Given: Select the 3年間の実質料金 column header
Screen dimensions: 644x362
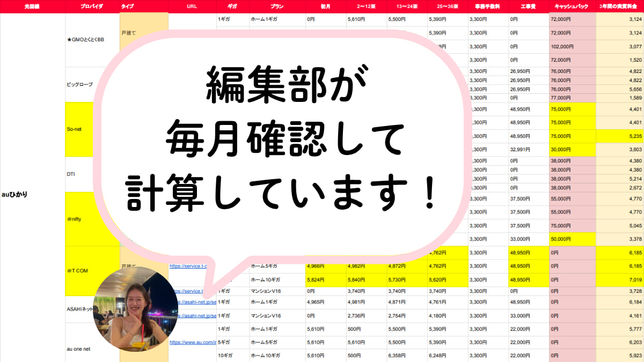Looking at the screenshot, I should point(620,6).
